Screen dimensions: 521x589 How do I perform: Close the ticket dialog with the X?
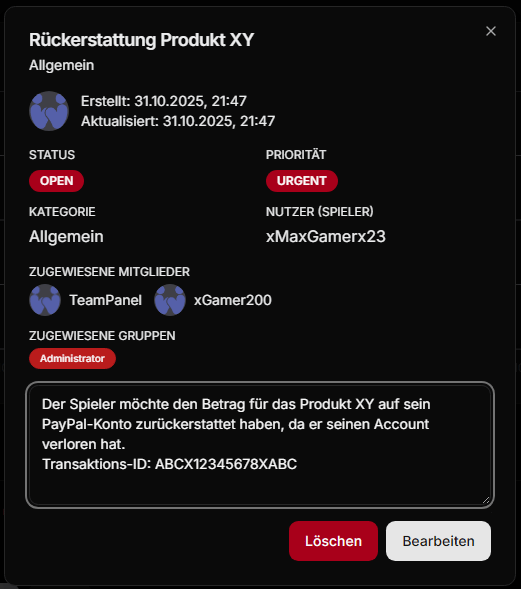[491, 31]
